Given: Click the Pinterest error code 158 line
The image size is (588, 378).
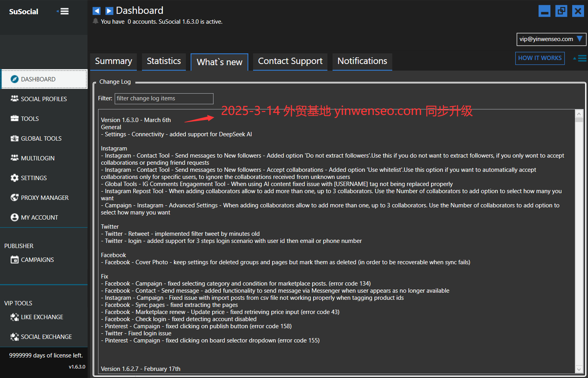Looking at the screenshot, I should pos(196,326).
